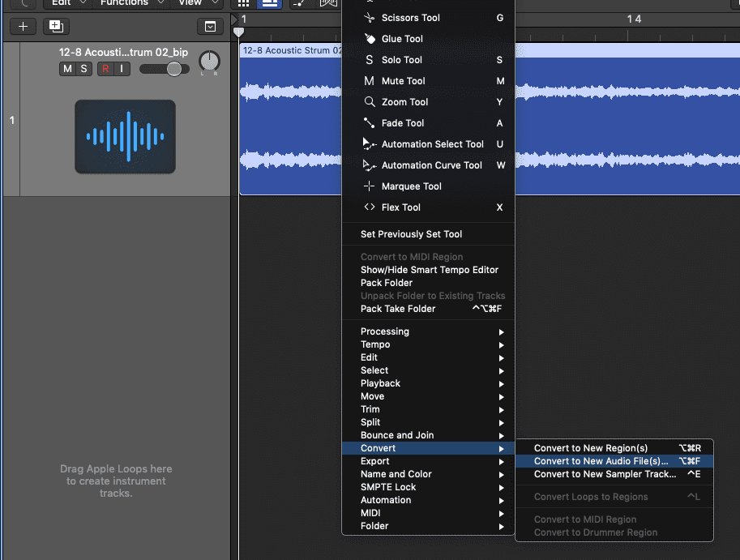Click the duplicate track icon

(x=56, y=27)
